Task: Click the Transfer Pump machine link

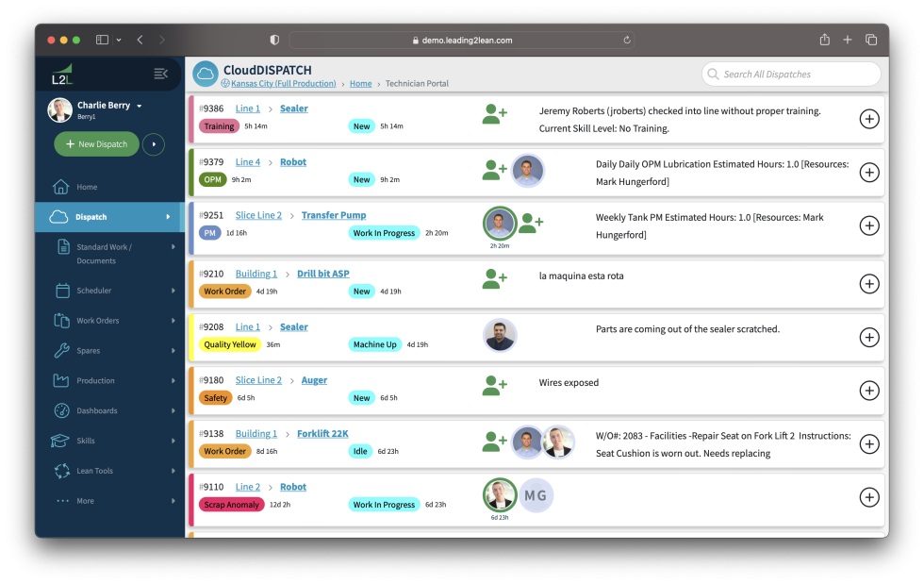Action: point(333,215)
